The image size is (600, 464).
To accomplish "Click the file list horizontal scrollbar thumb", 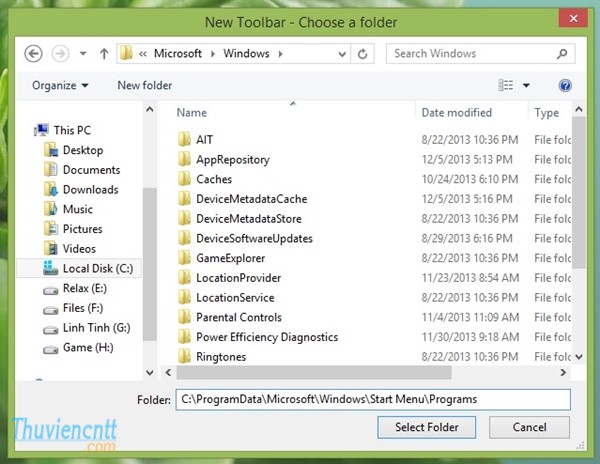I will [x=314, y=373].
